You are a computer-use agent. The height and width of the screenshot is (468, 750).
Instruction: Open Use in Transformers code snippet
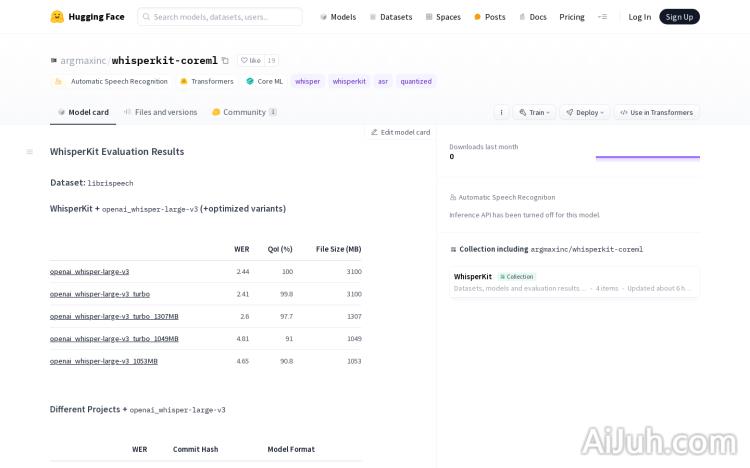click(x=656, y=112)
